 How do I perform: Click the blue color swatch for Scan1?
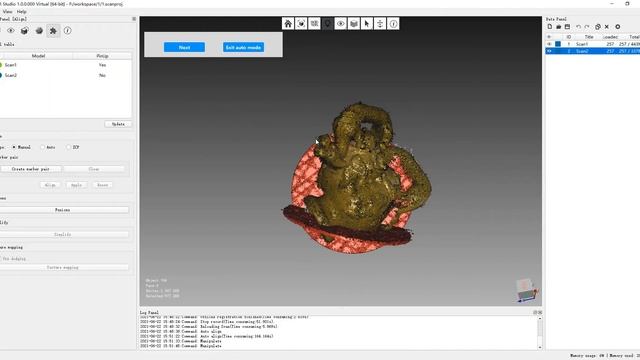pos(558,44)
